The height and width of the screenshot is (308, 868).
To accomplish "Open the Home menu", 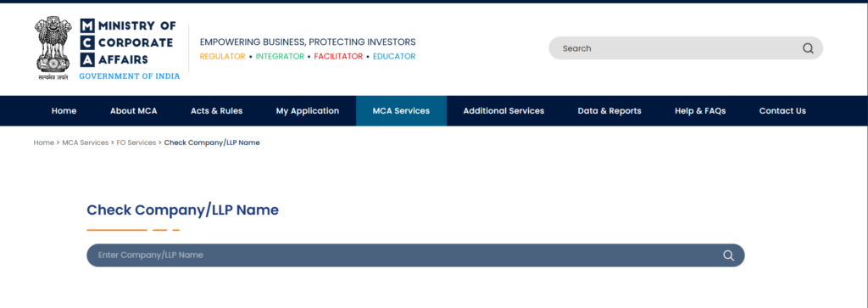I will click(x=64, y=111).
